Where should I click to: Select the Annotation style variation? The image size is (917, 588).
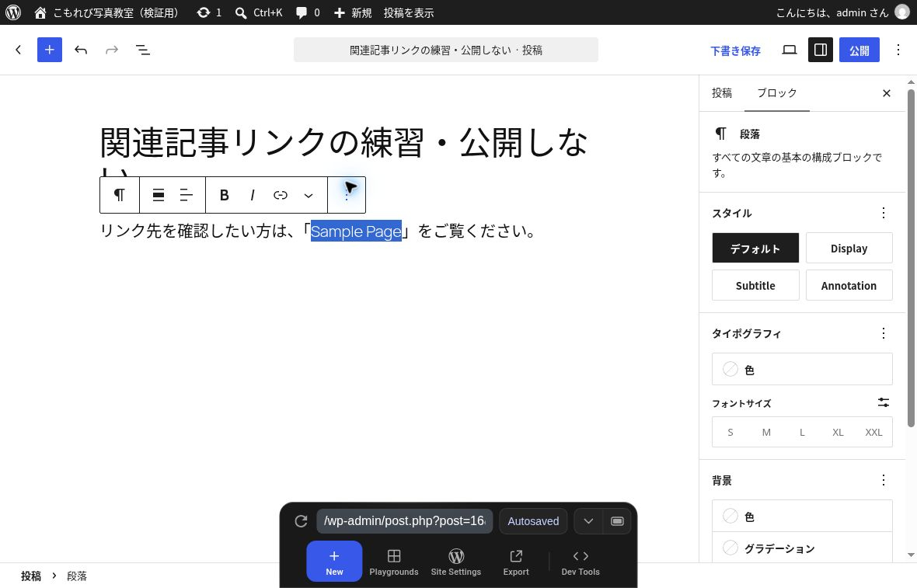pyautogui.click(x=849, y=285)
